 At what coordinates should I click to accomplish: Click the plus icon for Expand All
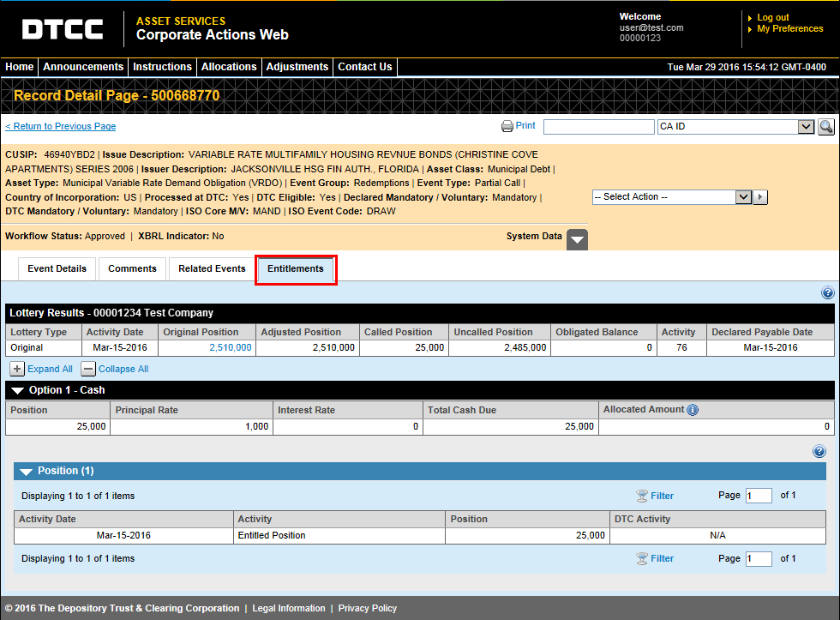coord(17,369)
